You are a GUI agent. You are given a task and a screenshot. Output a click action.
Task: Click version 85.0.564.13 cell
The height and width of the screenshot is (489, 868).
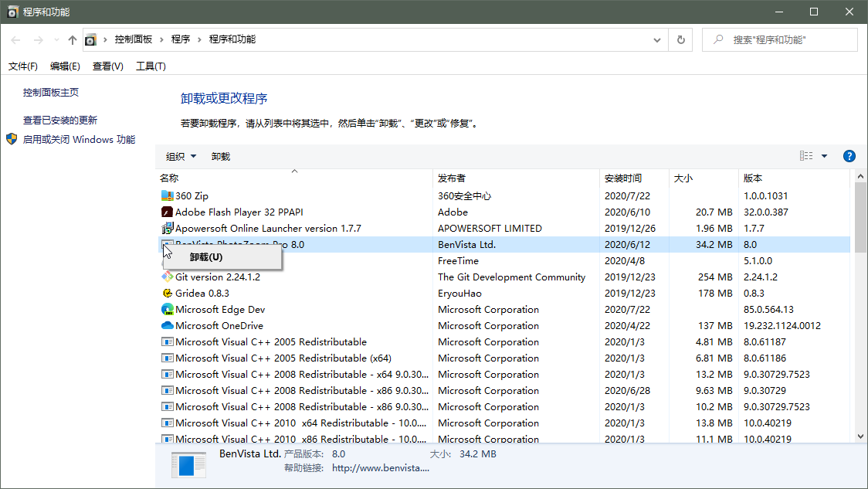coord(768,310)
